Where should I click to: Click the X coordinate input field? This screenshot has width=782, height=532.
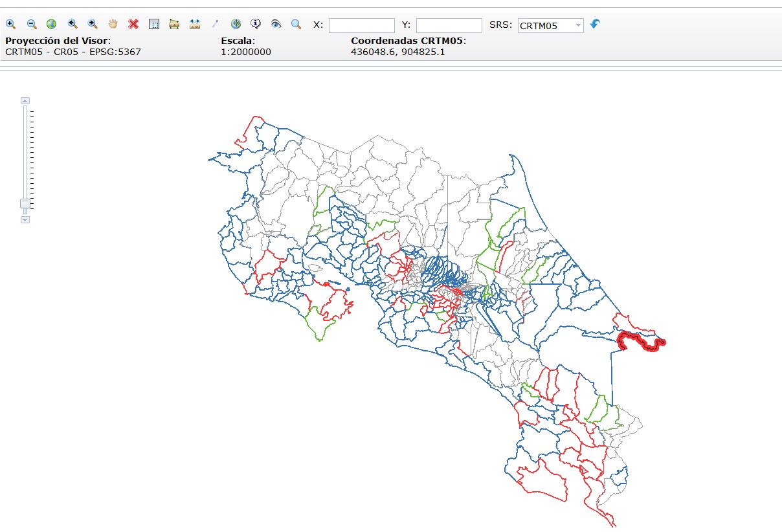point(361,26)
